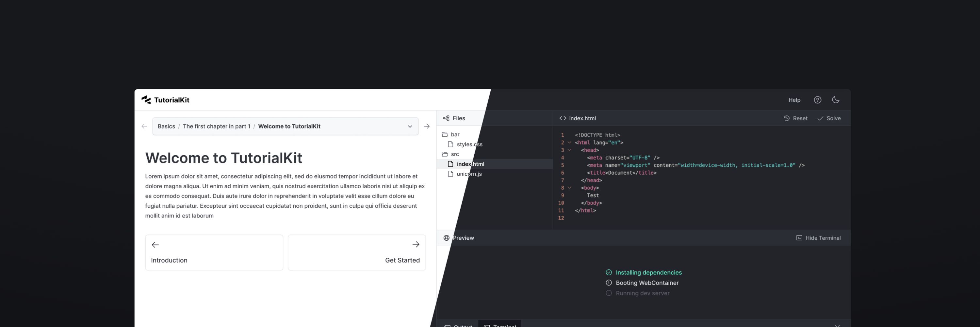Click the TutorialKit logo icon
Image resolution: width=980 pixels, height=327 pixels.
pyautogui.click(x=146, y=100)
